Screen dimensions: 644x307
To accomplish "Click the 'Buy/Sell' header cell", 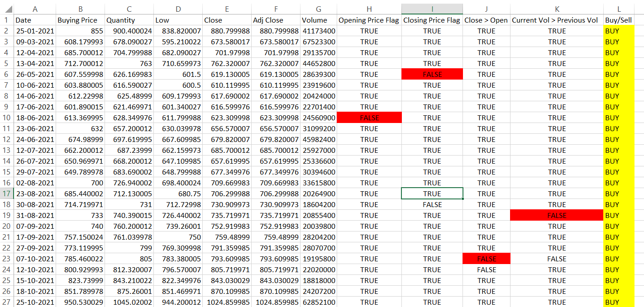I will pyautogui.click(x=618, y=20).
